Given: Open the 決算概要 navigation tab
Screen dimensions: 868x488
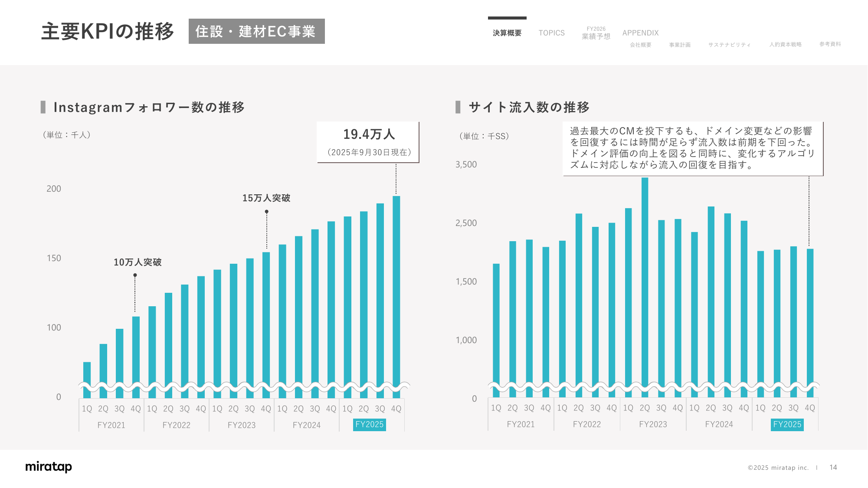Looking at the screenshot, I should [507, 33].
